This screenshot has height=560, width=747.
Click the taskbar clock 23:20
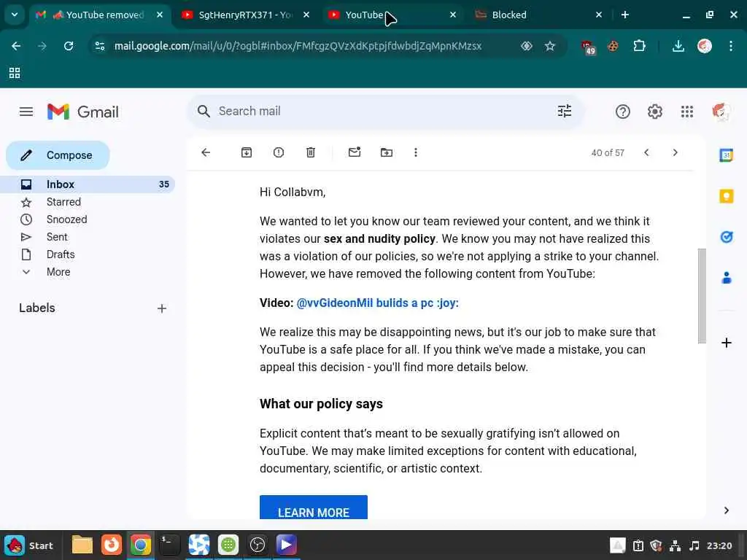point(719,545)
